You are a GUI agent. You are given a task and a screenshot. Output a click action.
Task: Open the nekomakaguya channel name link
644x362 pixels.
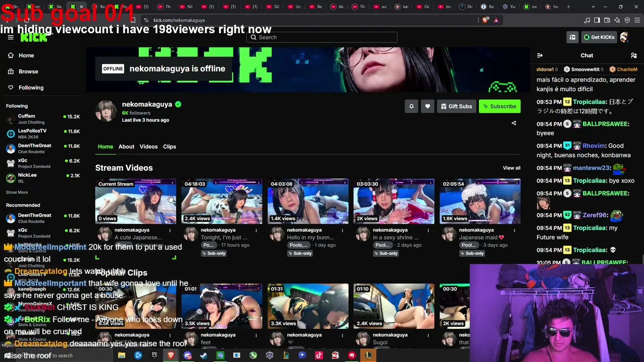click(147, 104)
